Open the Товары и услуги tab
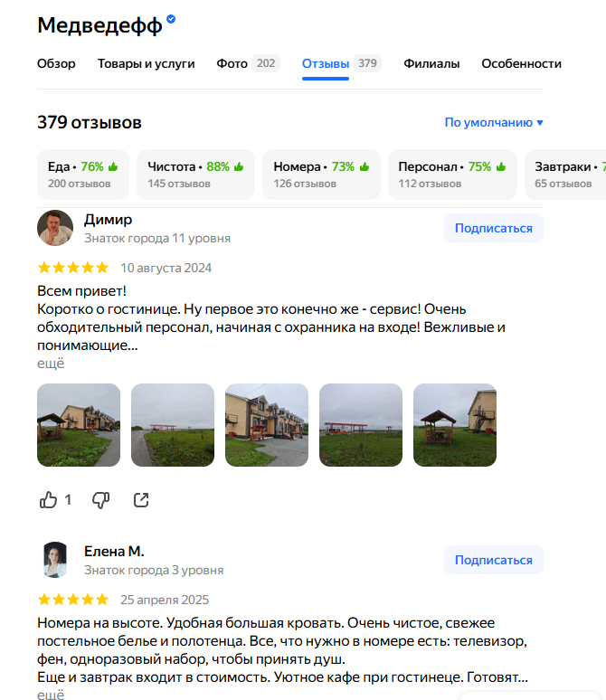 point(146,63)
